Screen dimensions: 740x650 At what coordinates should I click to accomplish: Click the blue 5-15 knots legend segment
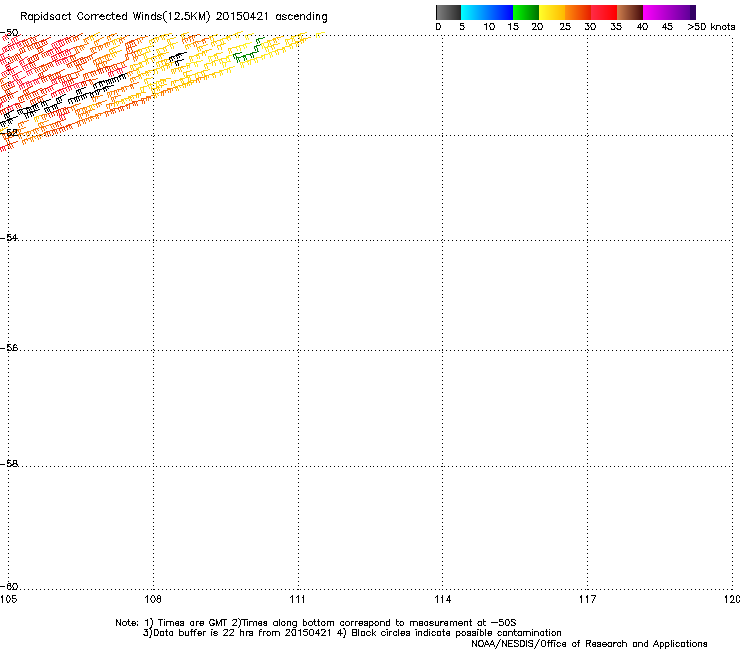coord(487,12)
